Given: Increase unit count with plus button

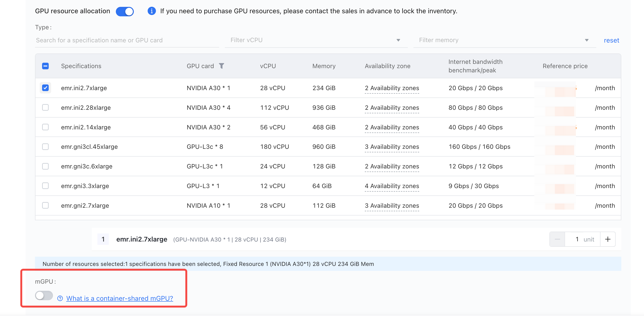Looking at the screenshot, I should tap(608, 239).
